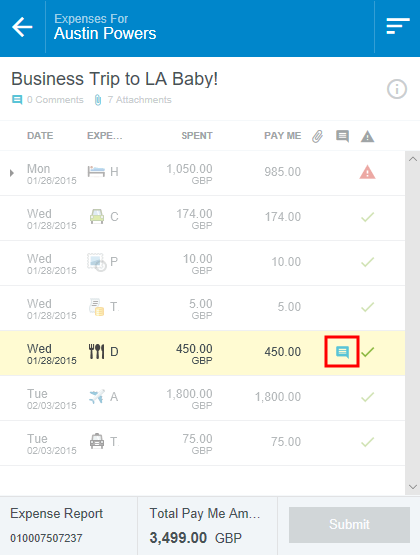Select the 75.00 GBP taxi row
Screen dimensions: 420x555
[x=202, y=443]
